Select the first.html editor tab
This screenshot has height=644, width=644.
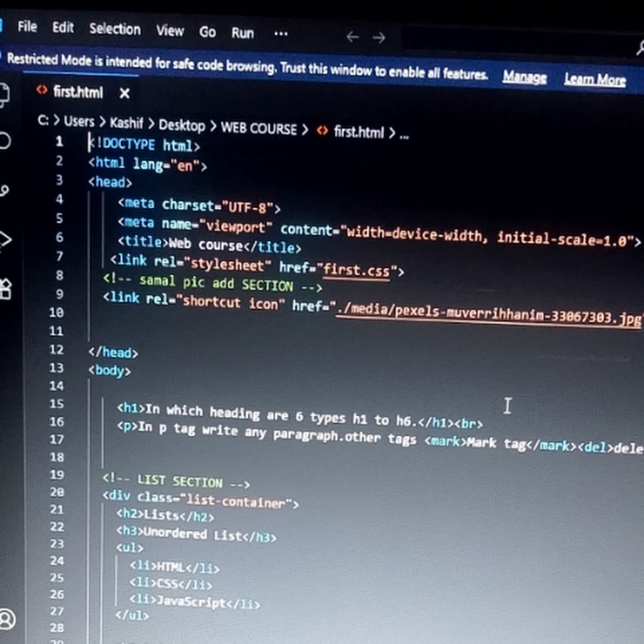click(77, 92)
